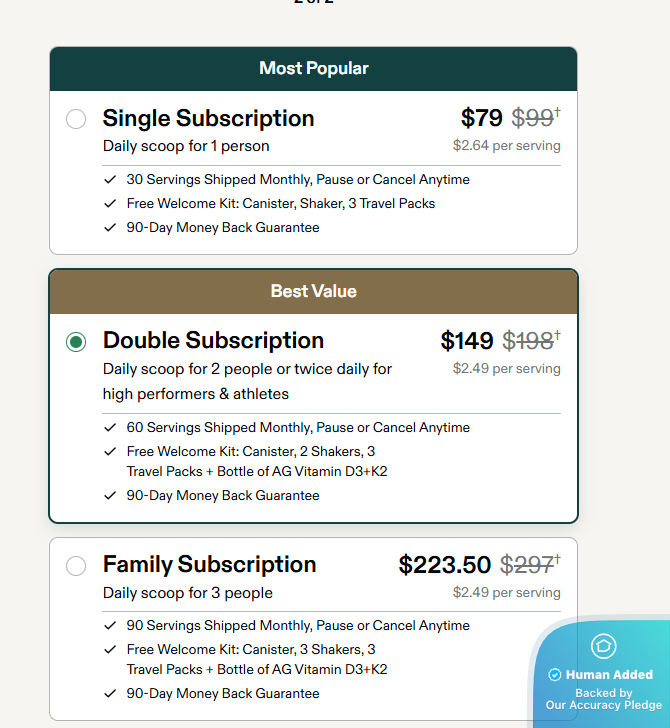Click the Best Value banner header

click(x=313, y=292)
